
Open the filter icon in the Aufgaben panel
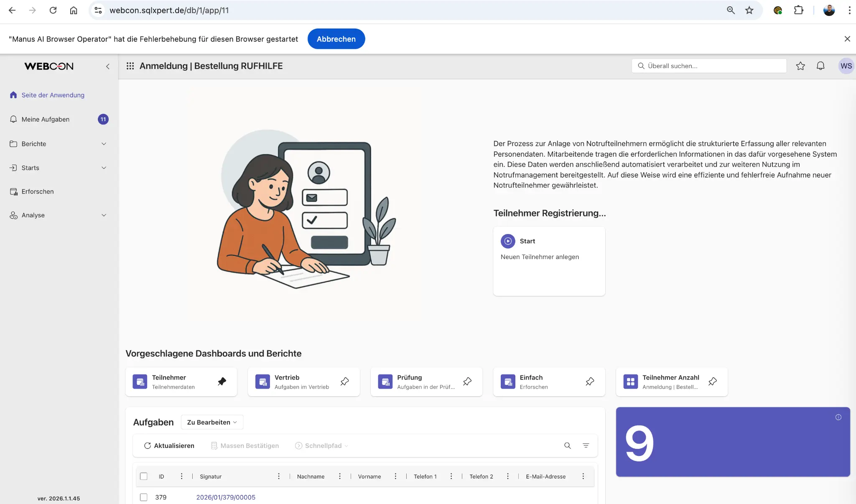586,445
